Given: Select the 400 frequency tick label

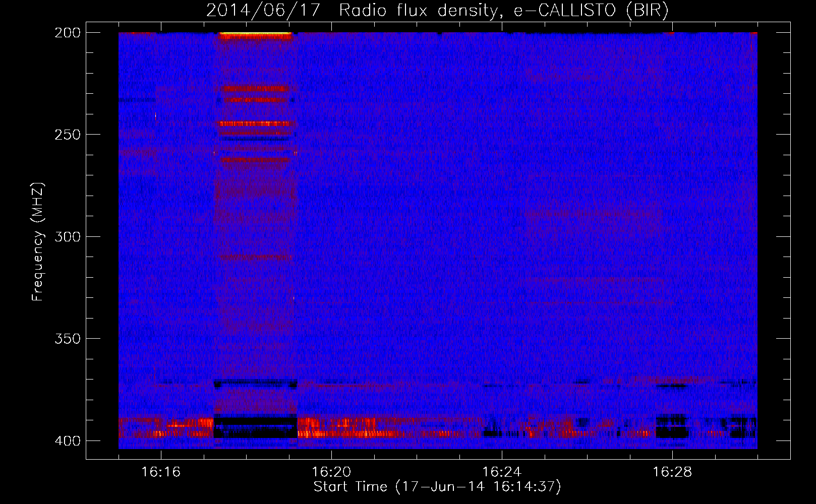Looking at the screenshot, I should pos(68,440).
